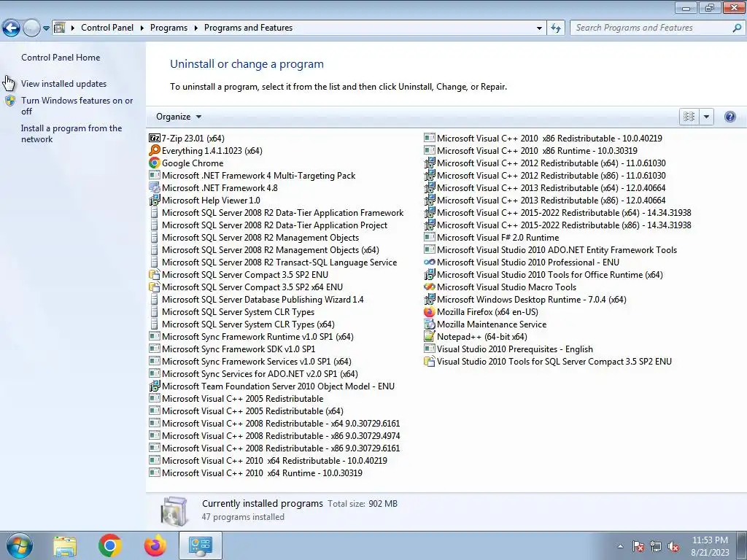The height and width of the screenshot is (560, 747).
Task: Click the Mozilla Firefox icon in the program list
Action: click(429, 312)
